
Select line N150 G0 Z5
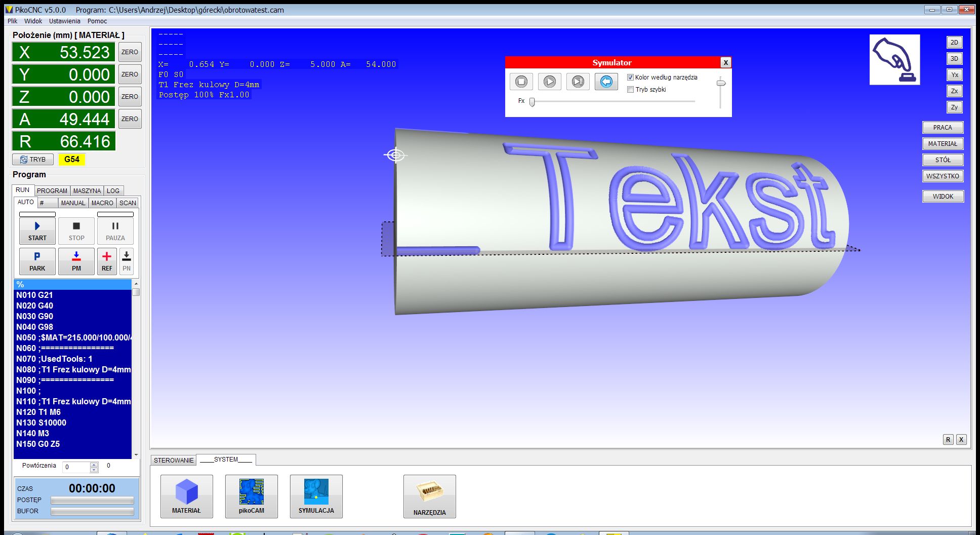[x=73, y=444]
